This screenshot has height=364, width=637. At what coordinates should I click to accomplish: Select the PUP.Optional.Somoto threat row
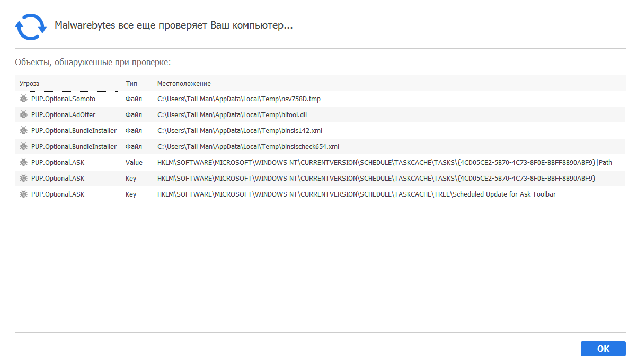click(x=64, y=99)
